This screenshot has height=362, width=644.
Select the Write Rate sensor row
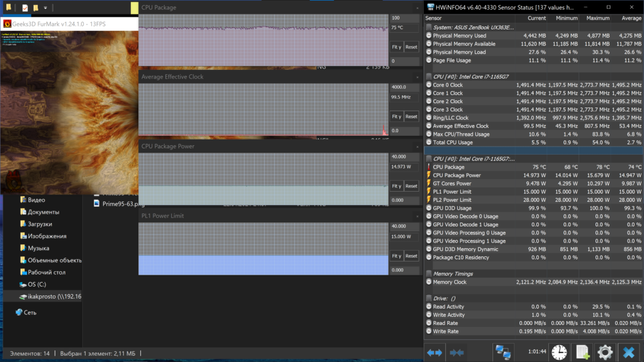tap(533, 331)
